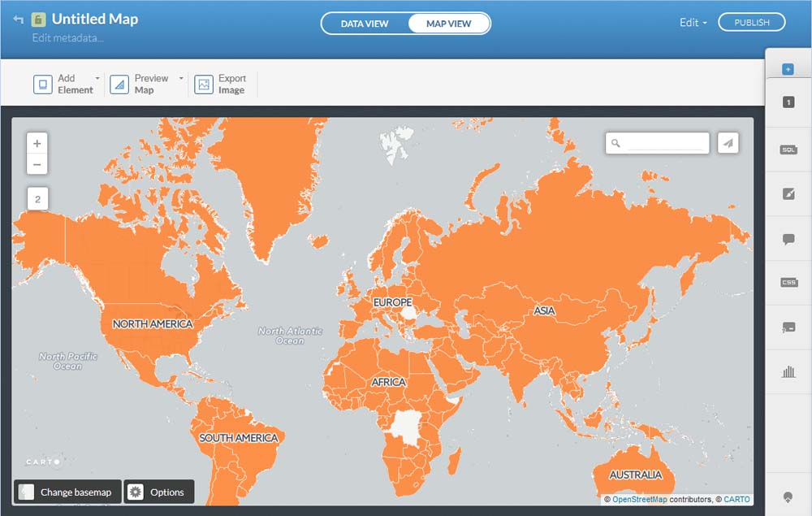812x516 pixels.
Task: Switch to Map View
Action: tap(448, 24)
